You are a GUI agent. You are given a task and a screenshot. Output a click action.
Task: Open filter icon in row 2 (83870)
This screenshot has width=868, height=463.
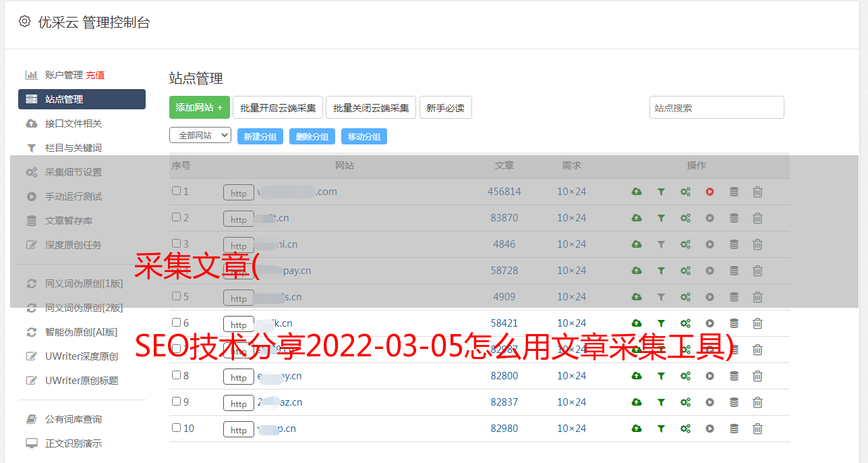(661, 218)
